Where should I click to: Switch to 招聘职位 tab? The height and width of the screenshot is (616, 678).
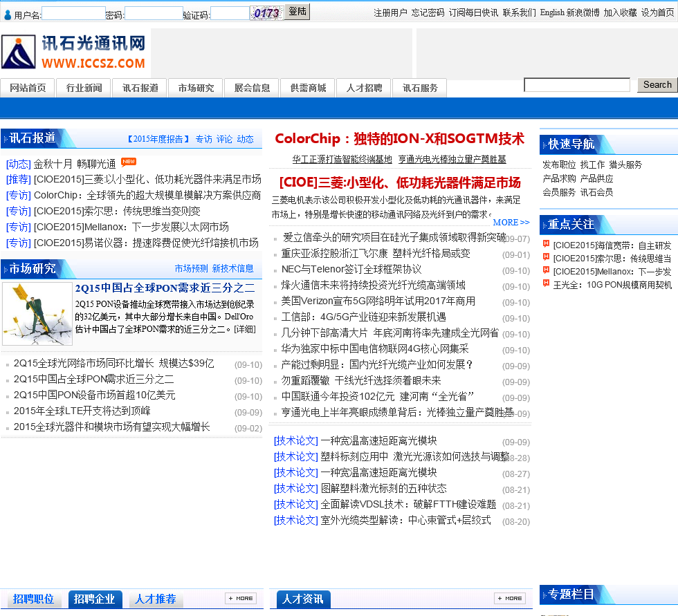point(33,599)
